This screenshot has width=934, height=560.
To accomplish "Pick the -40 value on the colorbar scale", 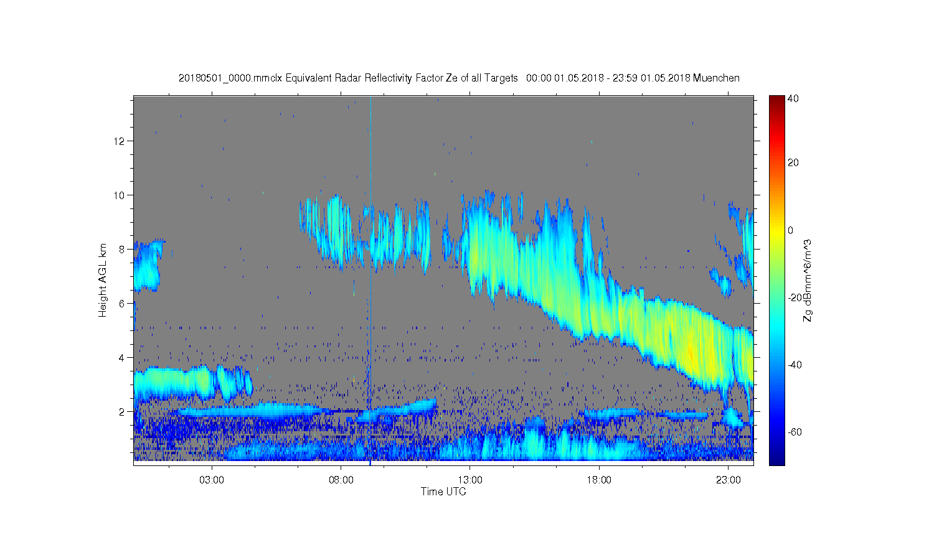I will [795, 365].
